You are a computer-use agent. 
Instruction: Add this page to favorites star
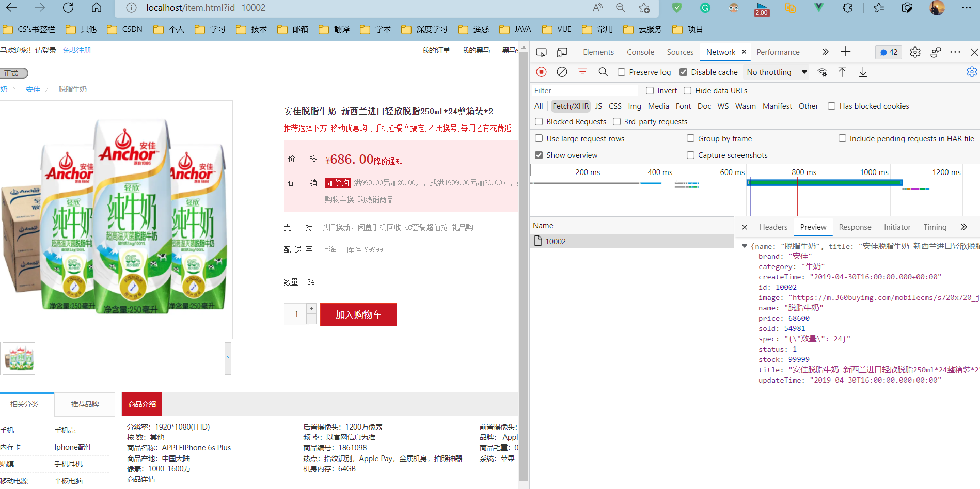(644, 8)
